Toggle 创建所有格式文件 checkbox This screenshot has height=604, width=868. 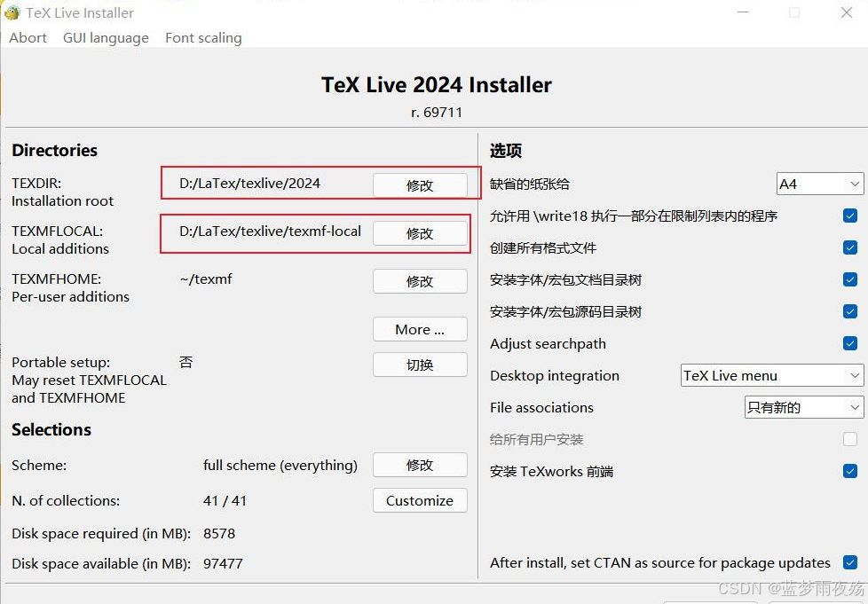[850, 247]
